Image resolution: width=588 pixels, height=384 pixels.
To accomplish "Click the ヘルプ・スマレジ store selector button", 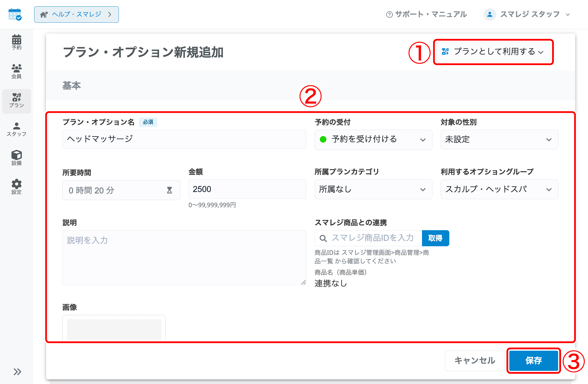I will [76, 14].
